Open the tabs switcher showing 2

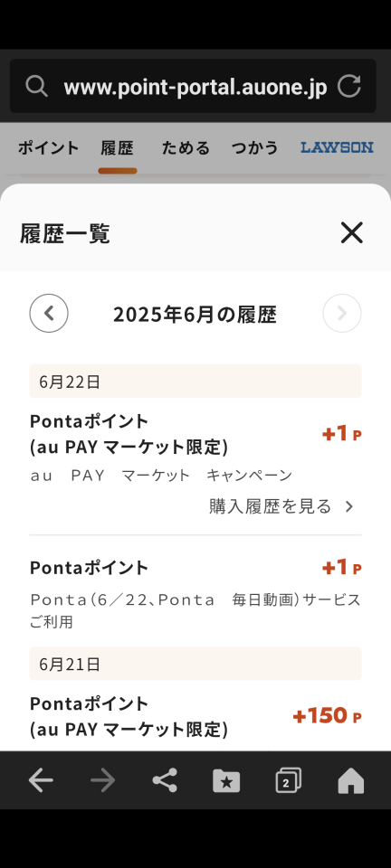click(289, 780)
